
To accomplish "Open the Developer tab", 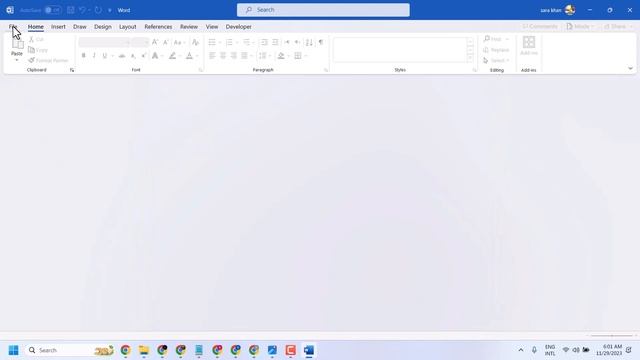I will tap(238, 27).
